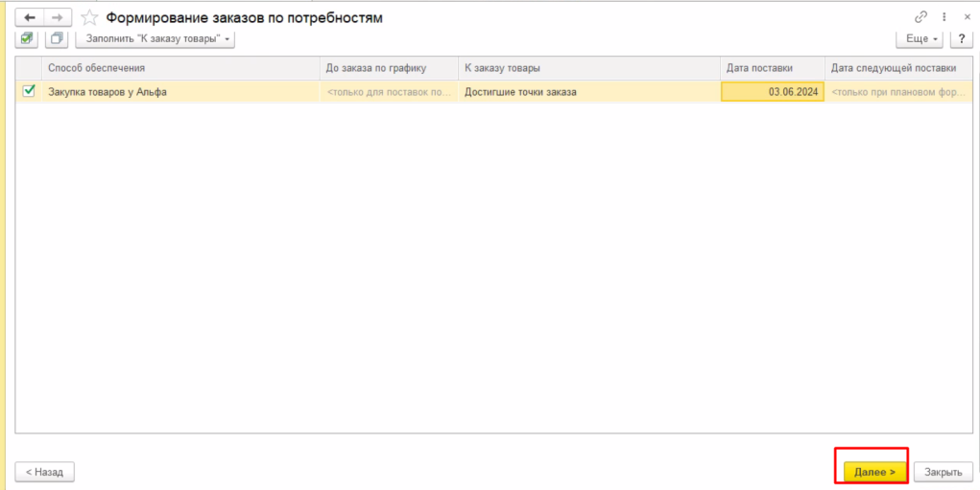
Task: Click the back navigation arrow
Action: (29, 17)
